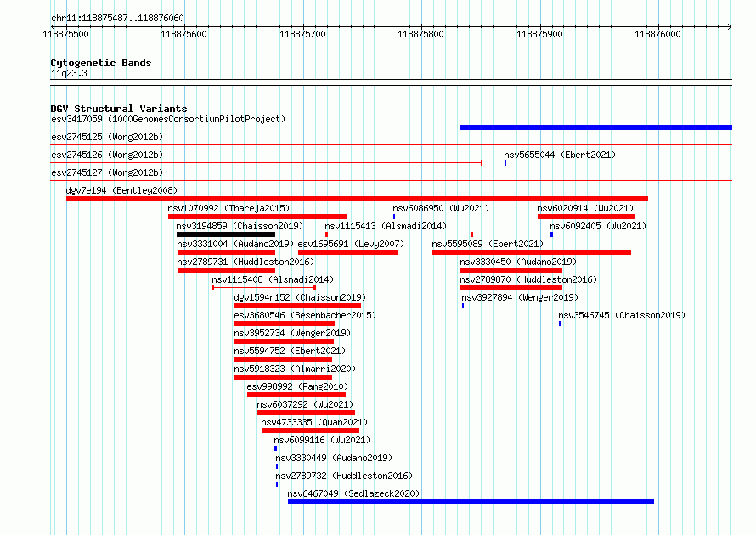Click nsv1115413 (Alsmadi2014) label

coord(386,226)
